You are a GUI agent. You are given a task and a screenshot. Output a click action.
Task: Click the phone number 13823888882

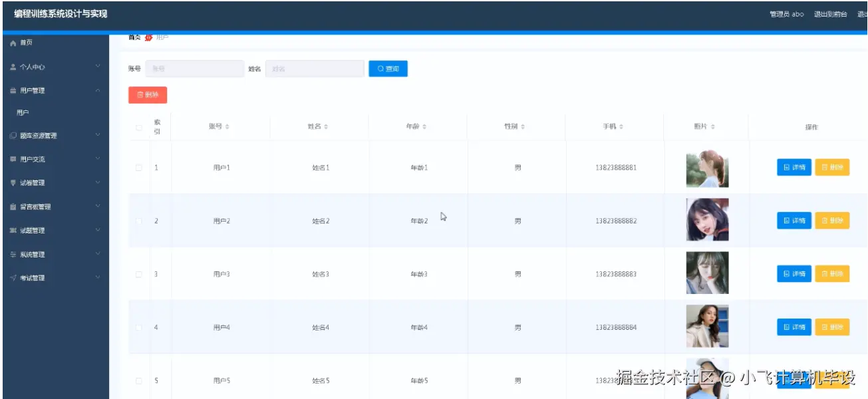click(616, 221)
